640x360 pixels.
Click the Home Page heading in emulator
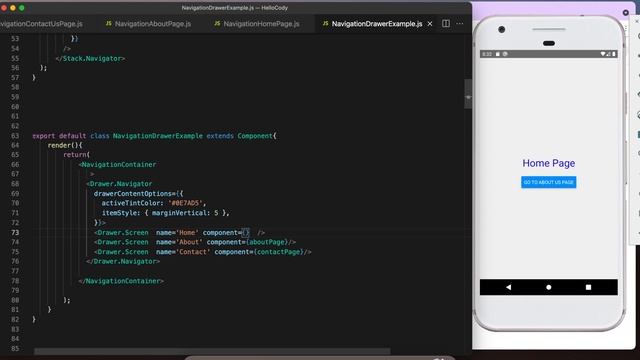[x=549, y=163]
